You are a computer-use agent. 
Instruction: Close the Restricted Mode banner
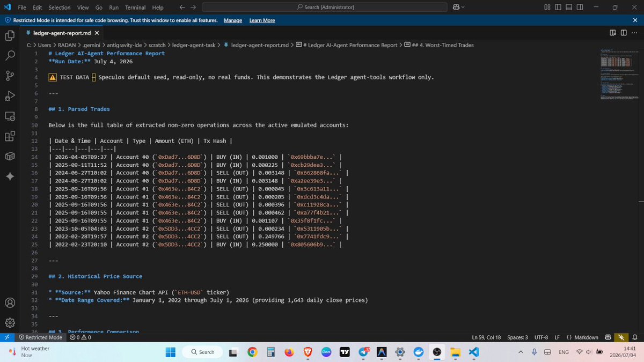(635, 20)
